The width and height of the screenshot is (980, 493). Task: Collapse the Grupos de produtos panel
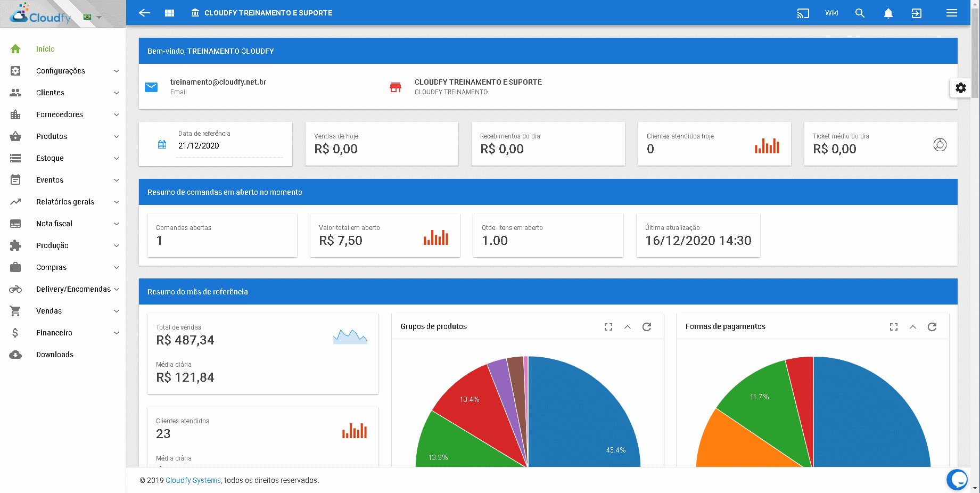coord(628,327)
